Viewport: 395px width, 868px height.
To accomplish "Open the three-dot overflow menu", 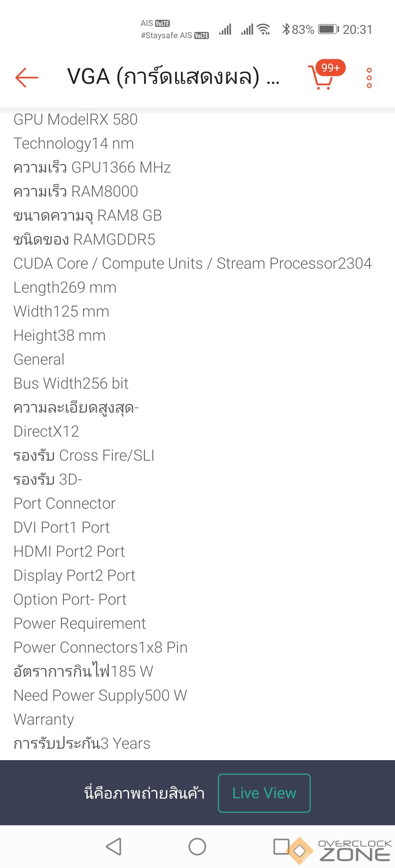I will pos(369,78).
